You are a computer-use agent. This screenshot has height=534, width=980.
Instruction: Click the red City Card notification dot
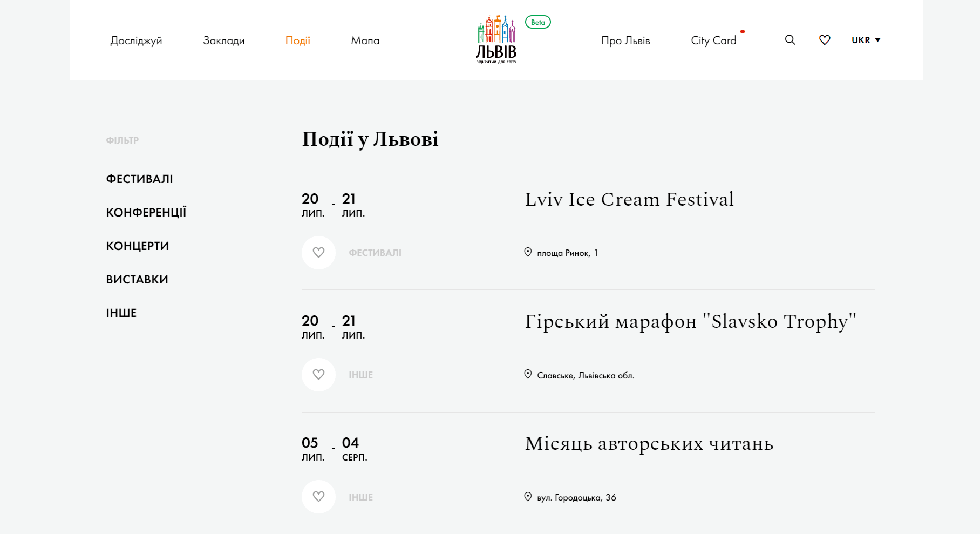(x=743, y=32)
